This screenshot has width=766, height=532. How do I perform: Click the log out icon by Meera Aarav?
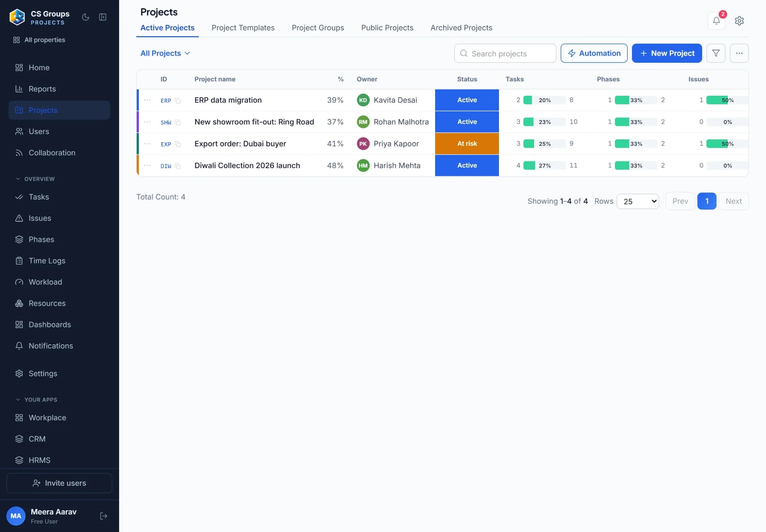[x=104, y=516]
